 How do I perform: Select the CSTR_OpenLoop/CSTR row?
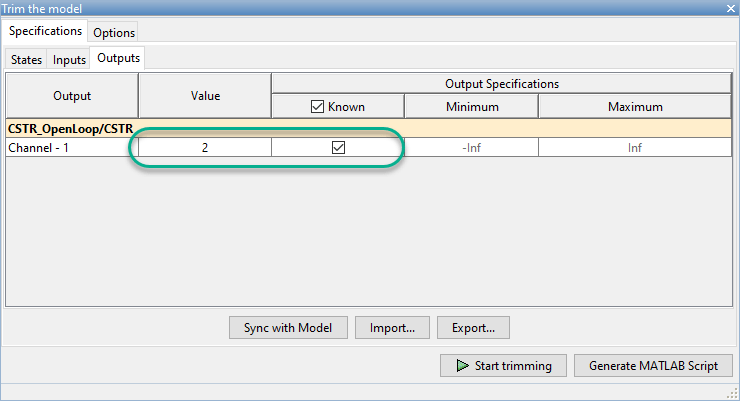[x=70, y=128]
